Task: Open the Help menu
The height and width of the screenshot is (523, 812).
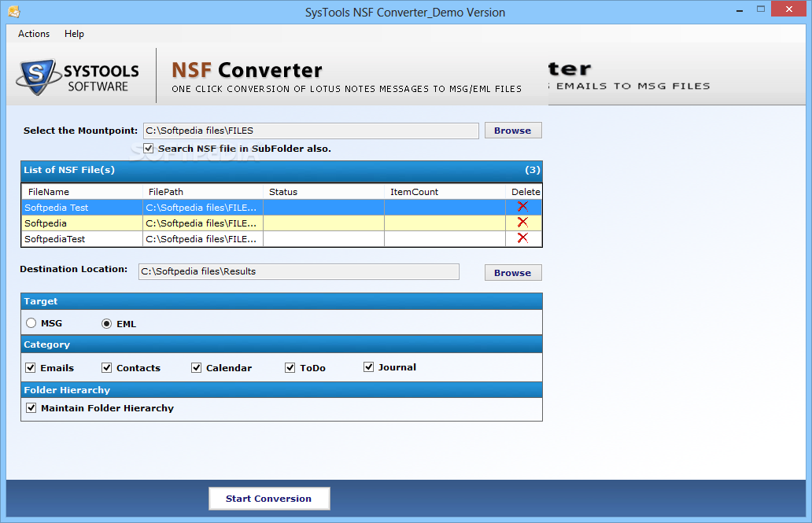Action: [x=74, y=34]
